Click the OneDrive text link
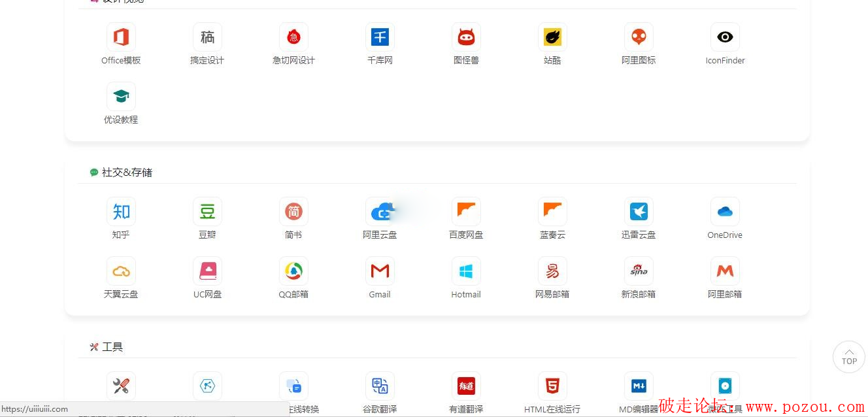868x417 pixels. pos(725,235)
